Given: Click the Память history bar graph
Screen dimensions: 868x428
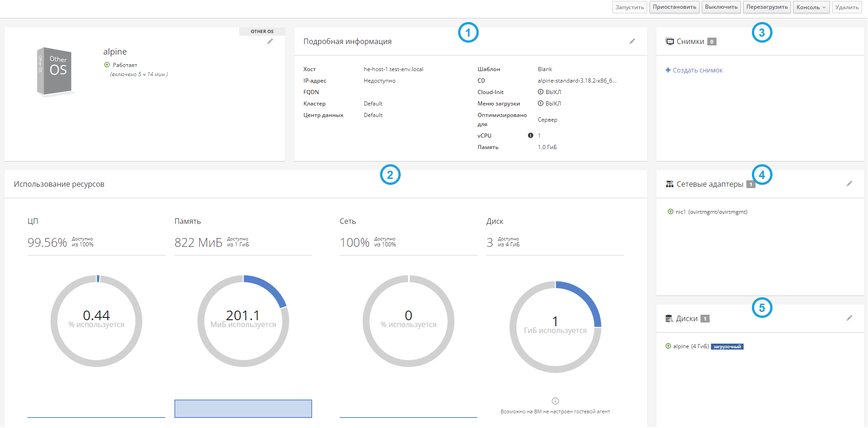Looking at the screenshot, I should point(243,409).
